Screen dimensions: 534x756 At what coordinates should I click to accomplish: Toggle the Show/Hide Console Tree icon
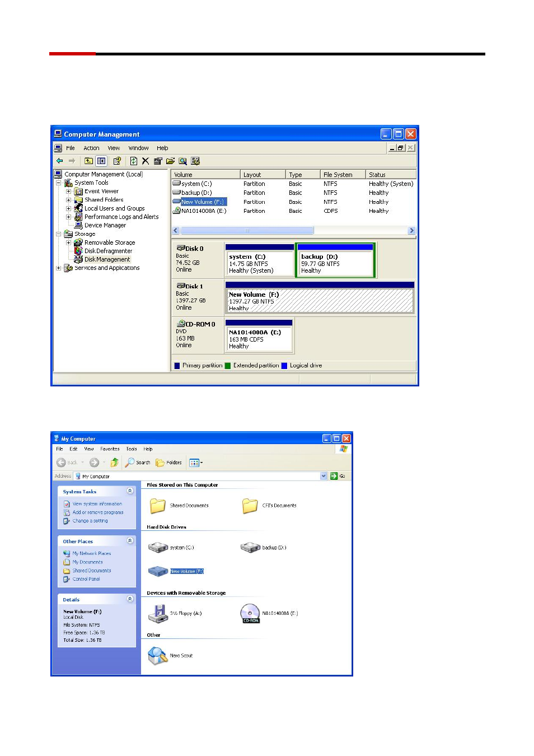[x=101, y=161]
